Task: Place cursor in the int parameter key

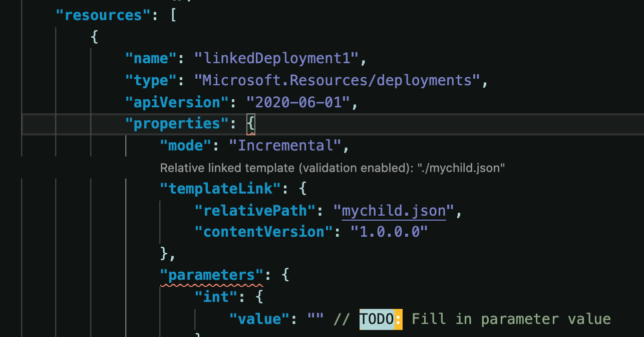Action: (215, 297)
